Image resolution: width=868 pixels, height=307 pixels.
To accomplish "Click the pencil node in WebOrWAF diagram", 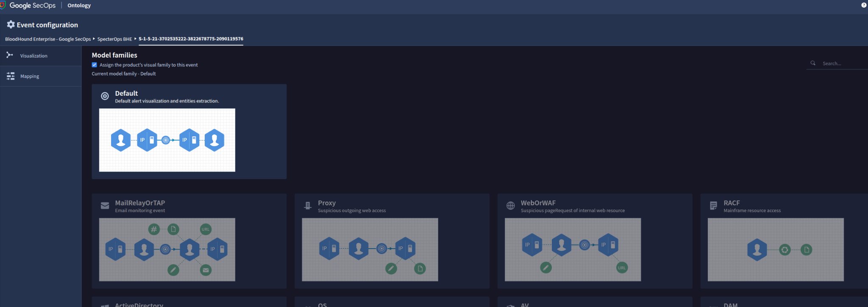I will point(546,268).
